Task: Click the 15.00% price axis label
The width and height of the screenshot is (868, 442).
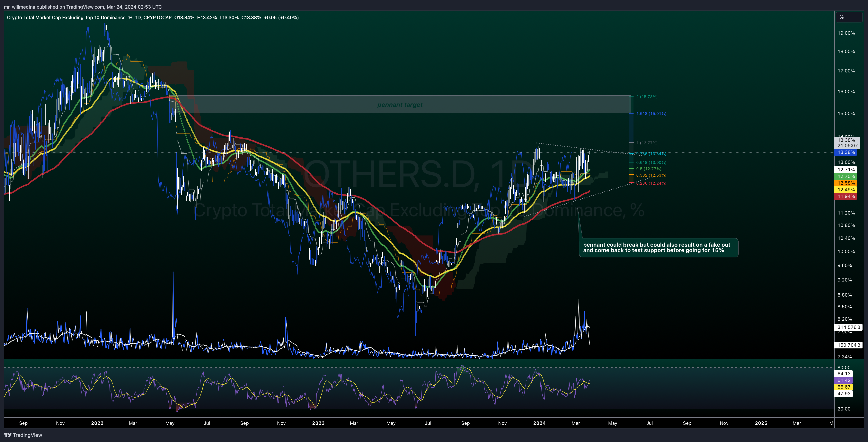Action: pyautogui.click(x=846, y=114)
